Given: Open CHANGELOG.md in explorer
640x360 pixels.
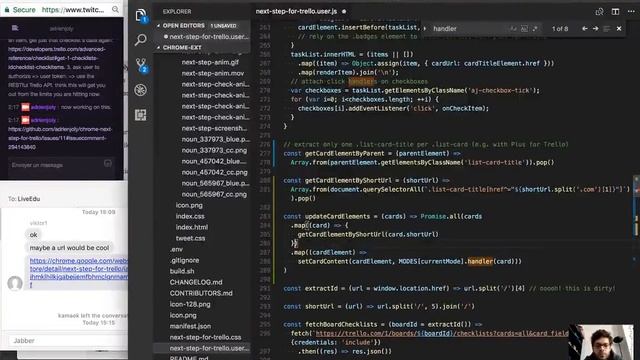Looking at the screenshot, I should (196, 282).
